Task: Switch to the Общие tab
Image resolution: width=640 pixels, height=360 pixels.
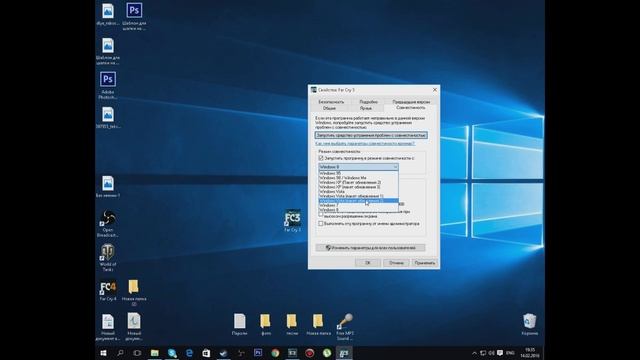Action: pyautogui.click(x=329, y=108)
